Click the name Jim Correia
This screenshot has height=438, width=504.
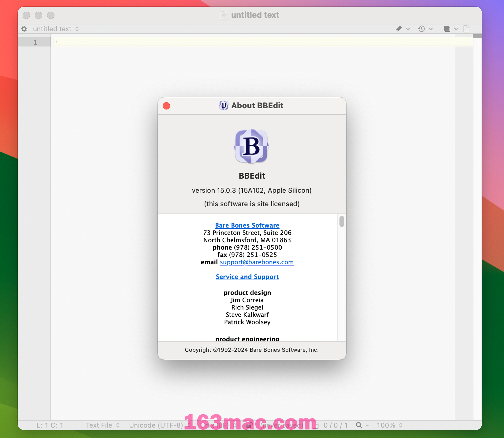coord(247,300)
